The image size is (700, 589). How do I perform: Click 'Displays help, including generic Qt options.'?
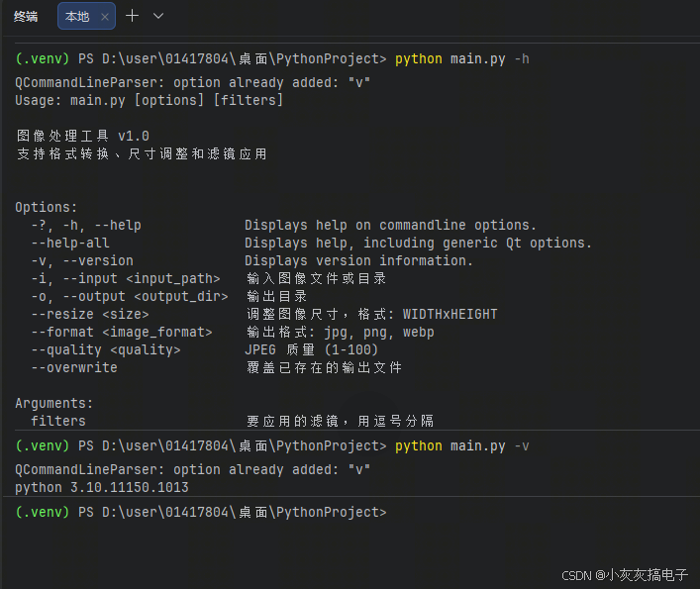[418, 243]
